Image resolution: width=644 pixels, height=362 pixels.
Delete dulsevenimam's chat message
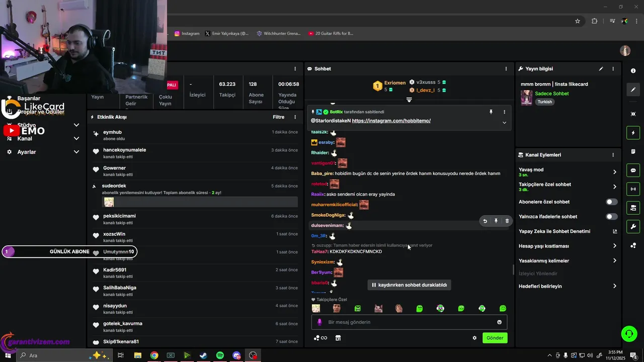(x=507, y=221)
